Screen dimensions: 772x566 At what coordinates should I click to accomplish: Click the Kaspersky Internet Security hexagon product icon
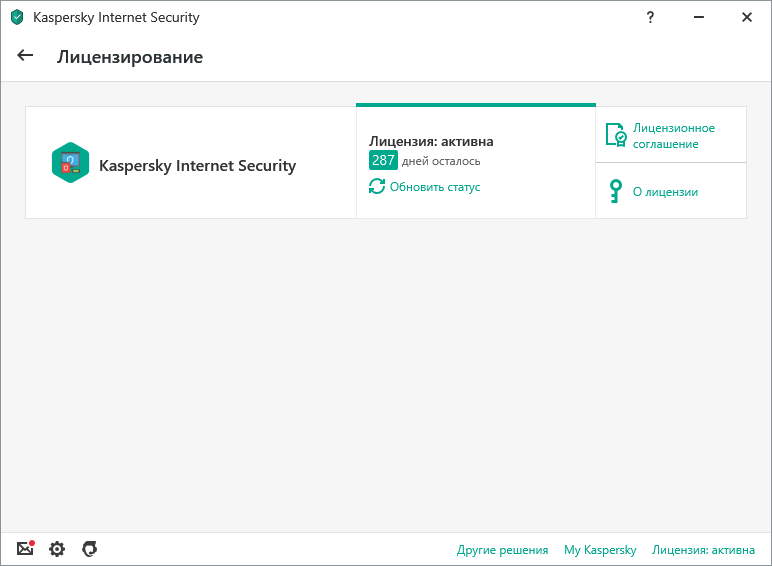tap(70, 163)
